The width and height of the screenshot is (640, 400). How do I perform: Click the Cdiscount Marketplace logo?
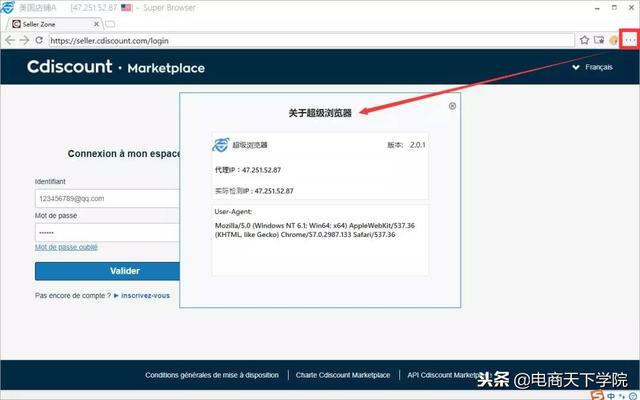point(116,67)
